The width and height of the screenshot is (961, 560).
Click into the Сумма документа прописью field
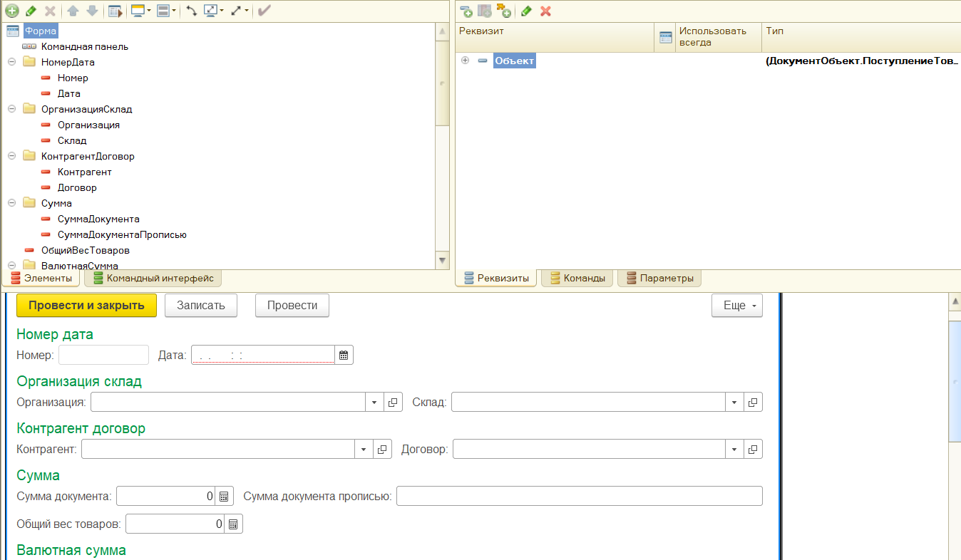click(x=579, y=496)
